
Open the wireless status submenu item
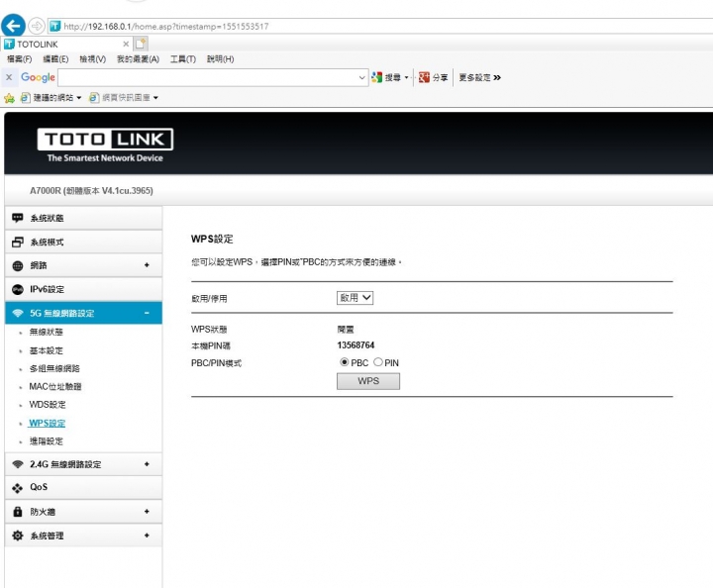[46, 332]
